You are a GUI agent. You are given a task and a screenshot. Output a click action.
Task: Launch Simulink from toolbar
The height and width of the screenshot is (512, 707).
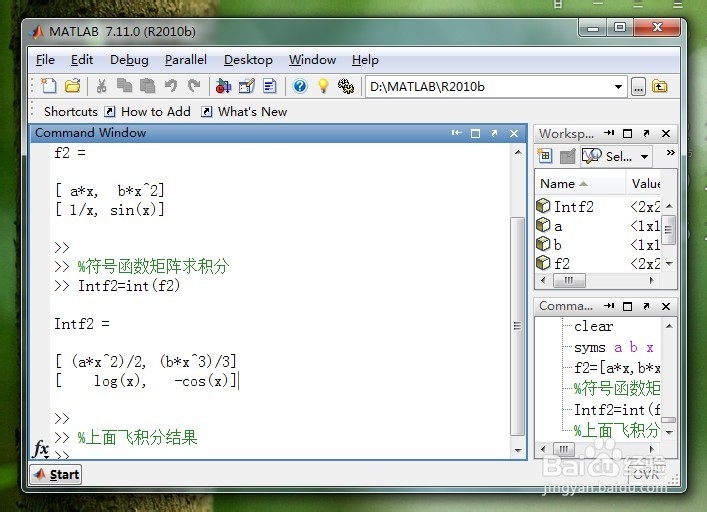click(223, 86)
